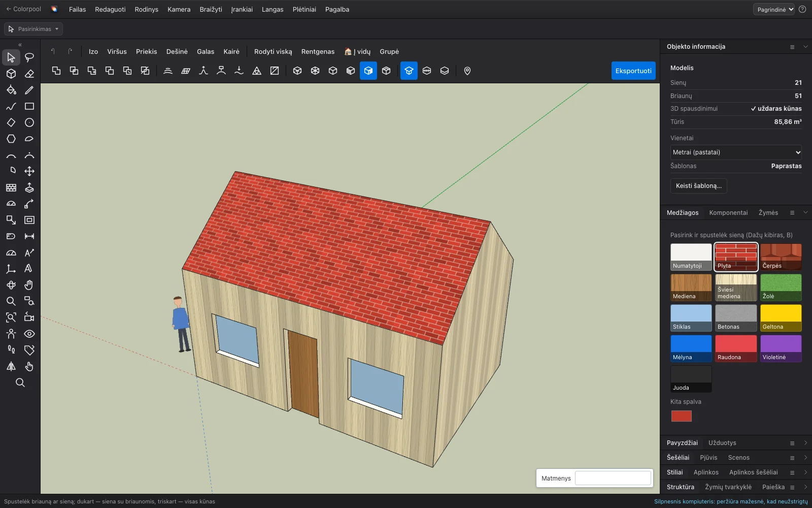
Task: Expand the Šešėliai panel chevron
Action: (x=805, y=458)
